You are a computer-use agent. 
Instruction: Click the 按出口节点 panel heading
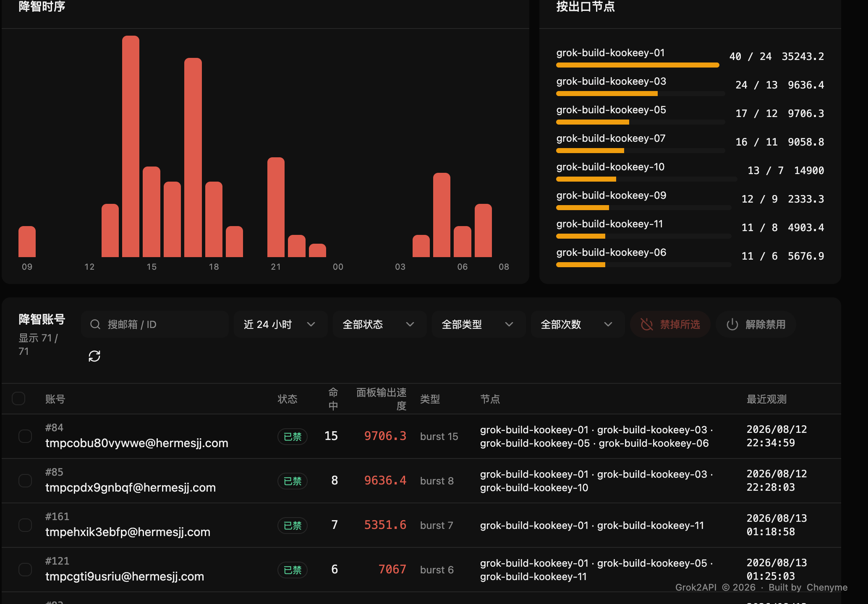(x=586, y=6)
